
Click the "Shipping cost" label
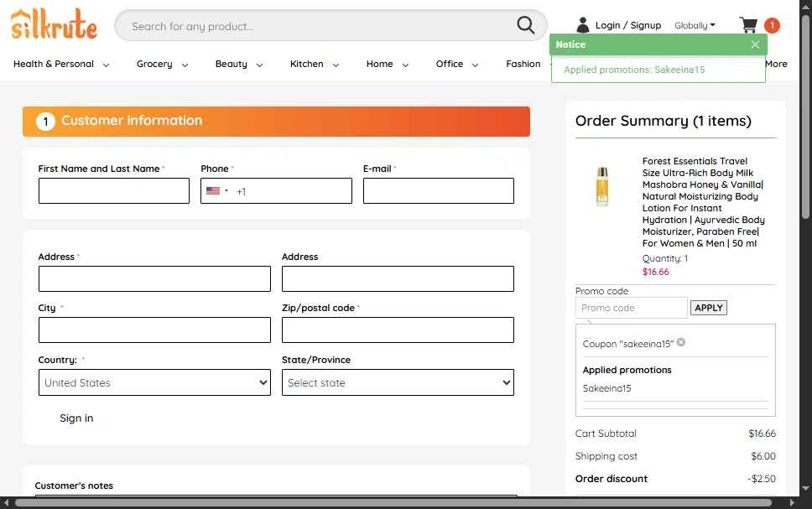[606, 456]
